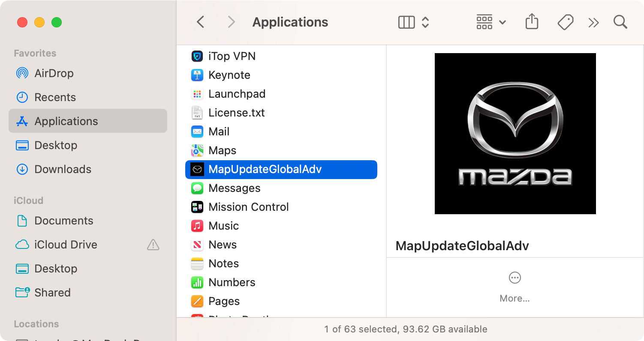Open Finder search magnifier

point(620,22)
